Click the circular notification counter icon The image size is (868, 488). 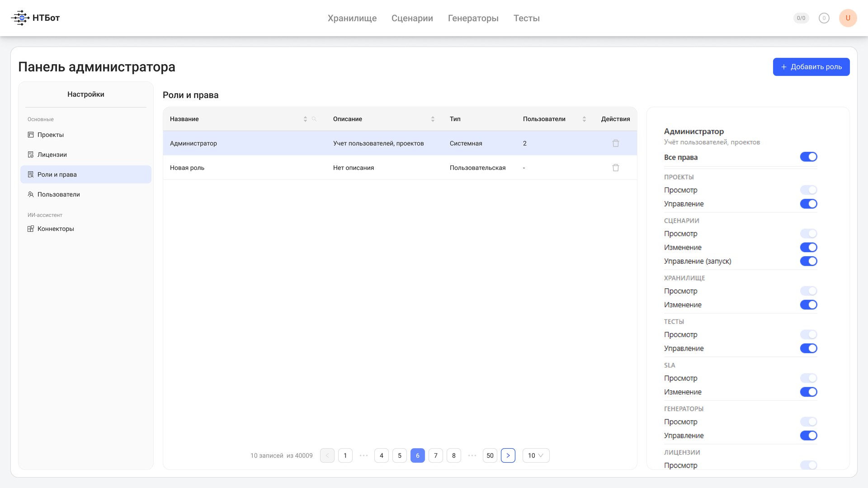[x=824, y=18]
